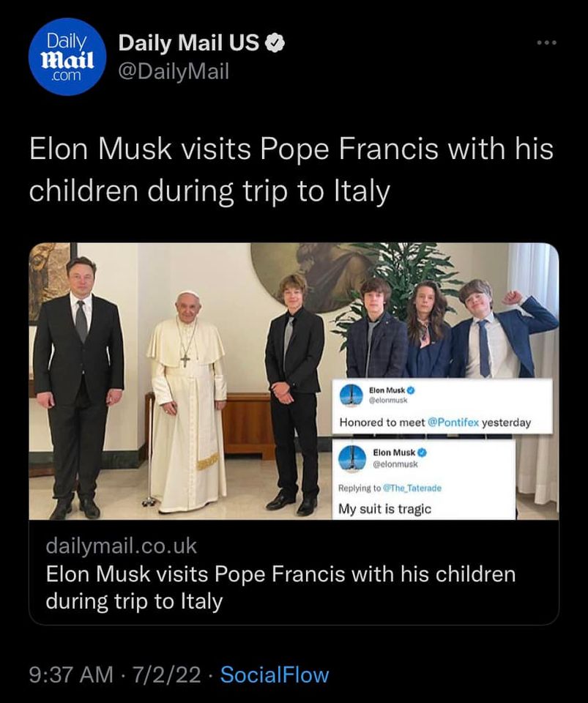Open the link card article title

coord(280,587)
